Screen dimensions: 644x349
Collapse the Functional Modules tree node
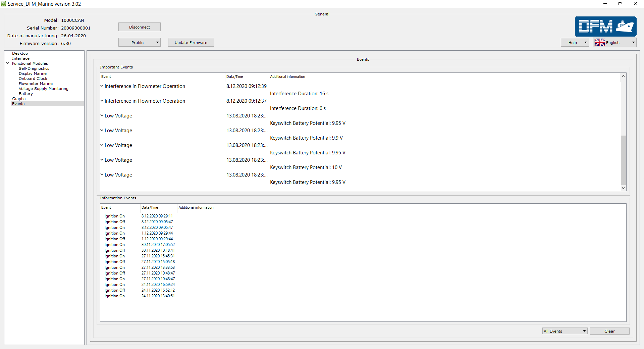click(8, 63)
